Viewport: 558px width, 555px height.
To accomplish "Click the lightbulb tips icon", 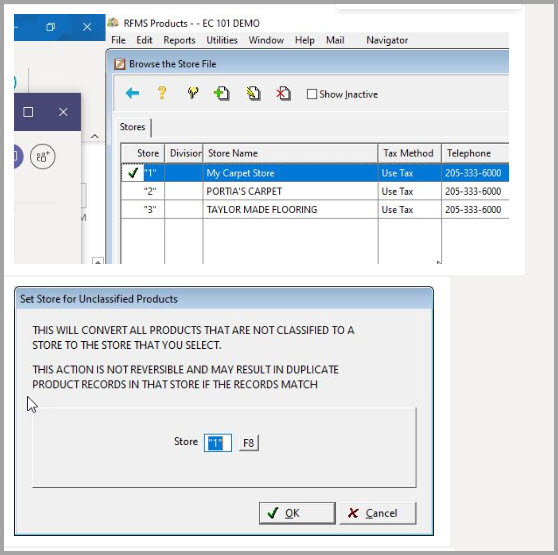I will [193, 93].
